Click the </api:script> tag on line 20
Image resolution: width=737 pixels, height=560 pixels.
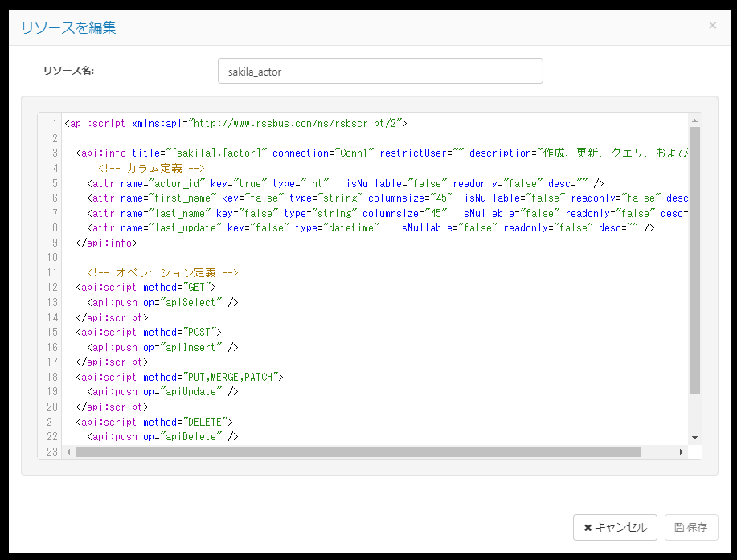(x=112, y=407)
